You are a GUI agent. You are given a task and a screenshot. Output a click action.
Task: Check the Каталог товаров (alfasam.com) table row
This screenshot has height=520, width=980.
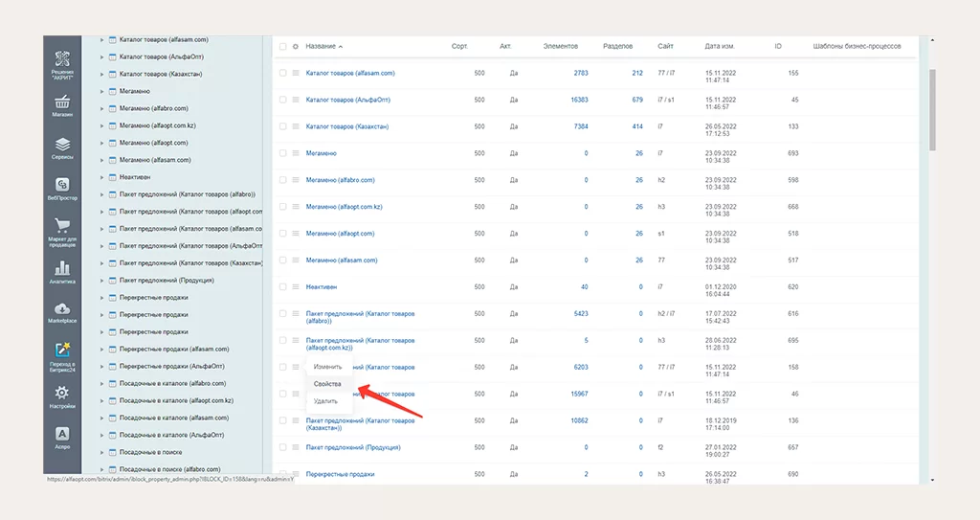tap(282, 73)
